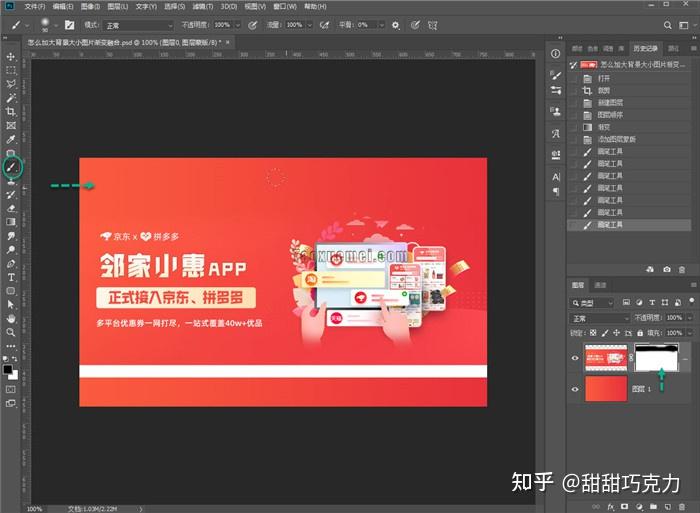The width and height of the screenshot is (700, 513).
Task: Toggle airbrush build-up icon
Action: pyautogui.click(x=325, y=25)
